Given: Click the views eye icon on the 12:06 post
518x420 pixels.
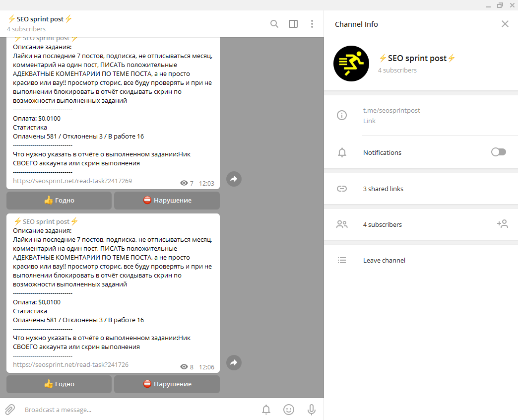Looking at the screenshot, I should pos(184,367).
